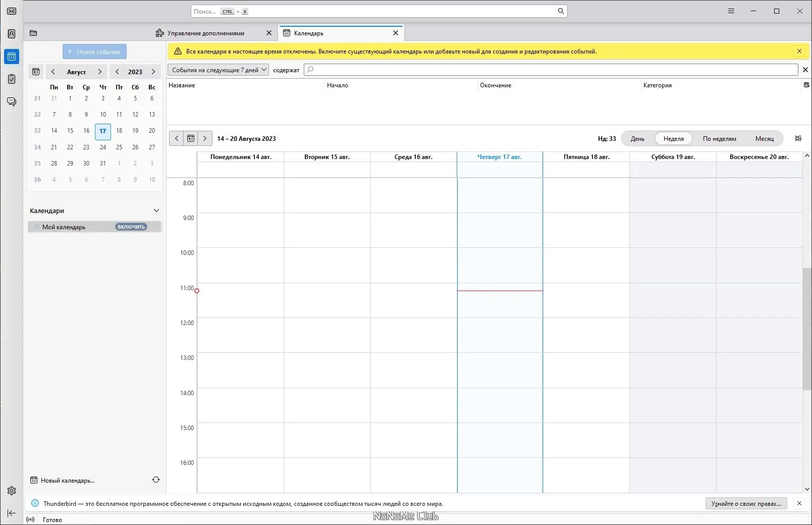The height and width of the screenshot is (525, 812).
Task: Enable Мой календарь with ВКЛЮЧИТЬ button
Action: click(x=131, y=227)
